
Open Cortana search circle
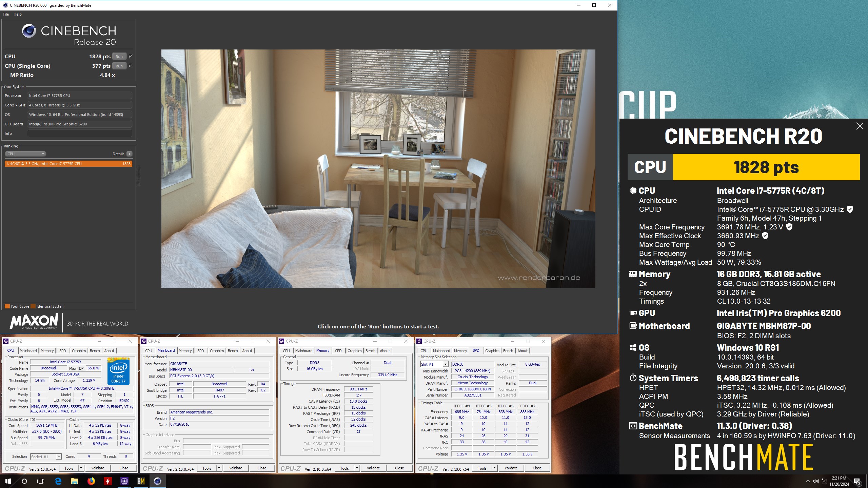(x=24, y=481)
